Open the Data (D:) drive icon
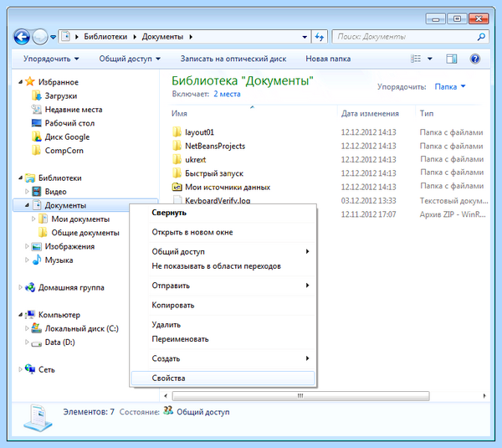Viewport: 502px width, 448px height. tap(37, 342)
